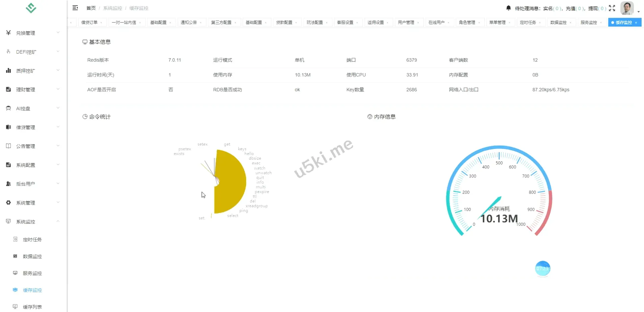
Task: Click the notification bell icon
Action: [x=508, y=8]
